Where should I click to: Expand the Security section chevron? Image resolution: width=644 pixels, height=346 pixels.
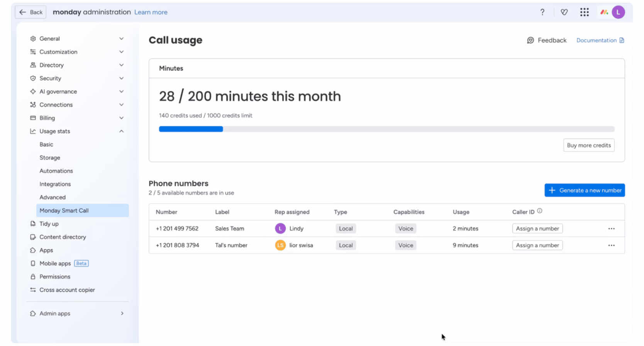pos(121,78)
